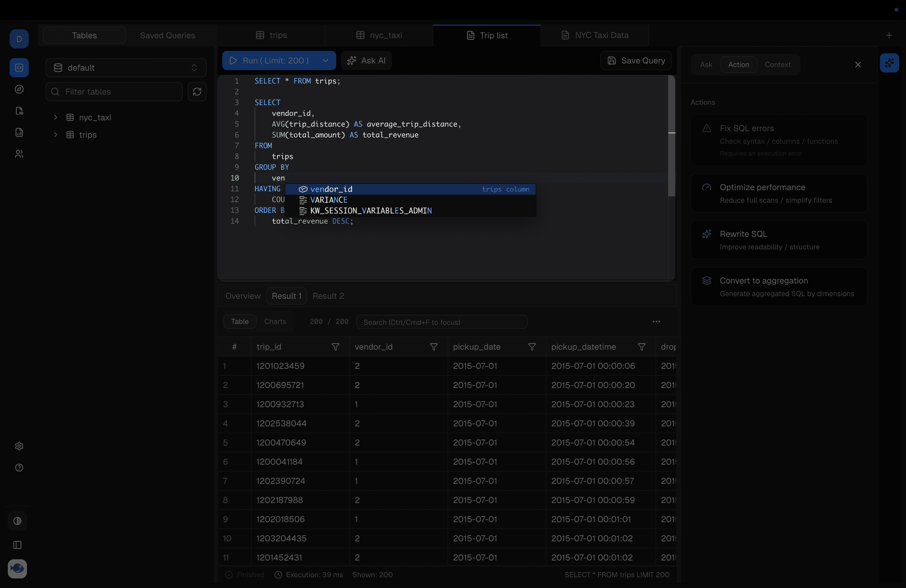Image resolution: width=906 pixels, height=588 pixels.
Task: Toggle the theme contrast icon
Action: point(17,521)
